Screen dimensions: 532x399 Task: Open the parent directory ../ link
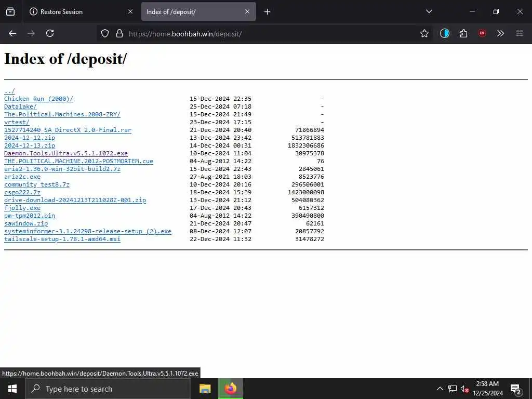pos(9,91)
